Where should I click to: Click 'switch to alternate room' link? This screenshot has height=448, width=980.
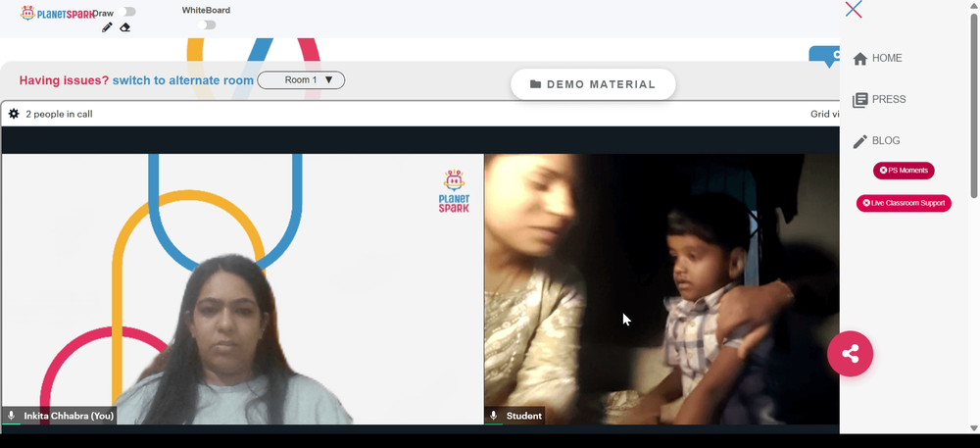coord(183,80)
